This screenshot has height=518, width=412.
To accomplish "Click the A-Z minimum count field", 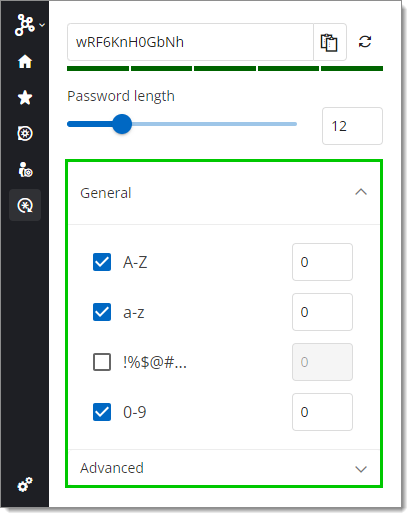I will point(322,262).
